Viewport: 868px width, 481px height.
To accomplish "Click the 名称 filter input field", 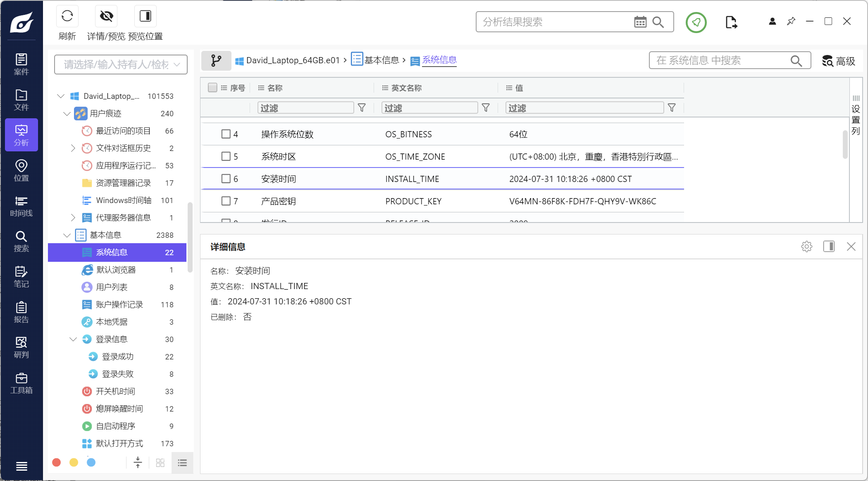I will pyautogui.click(x=305, y=108).
